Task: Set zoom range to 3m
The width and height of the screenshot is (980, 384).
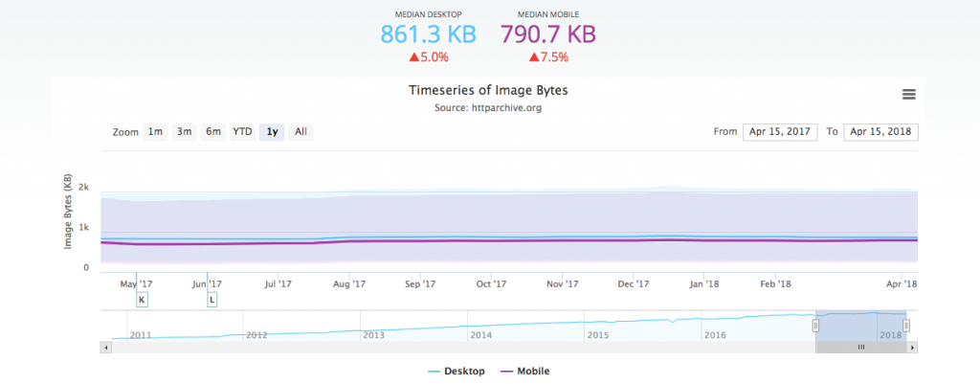Action: (x=184, y=132)
